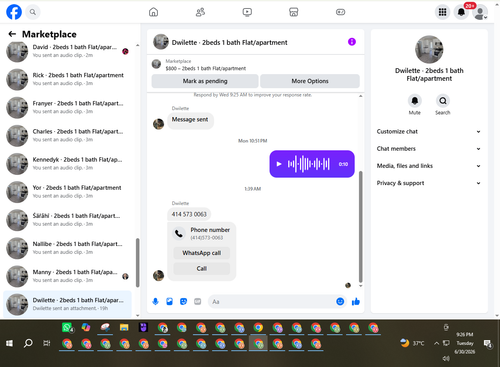
Task: Open the sticker picker icon
Action: pos(183,302)
